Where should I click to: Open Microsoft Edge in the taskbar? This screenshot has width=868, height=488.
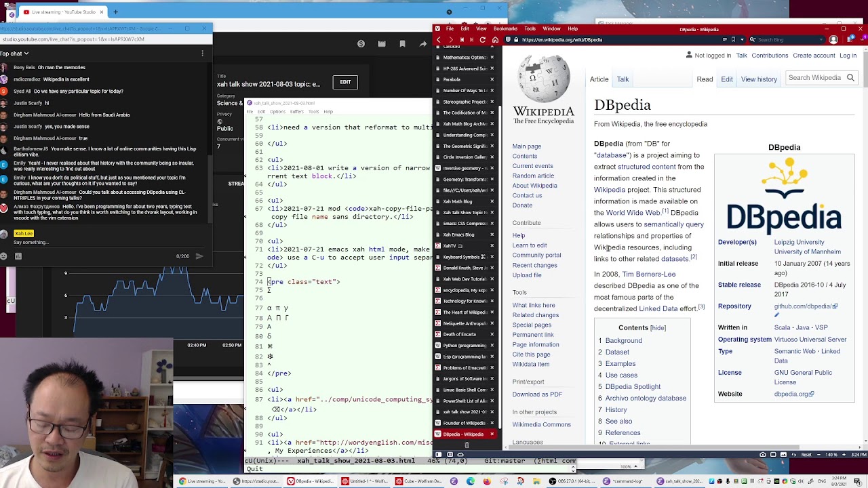(470, 481)
